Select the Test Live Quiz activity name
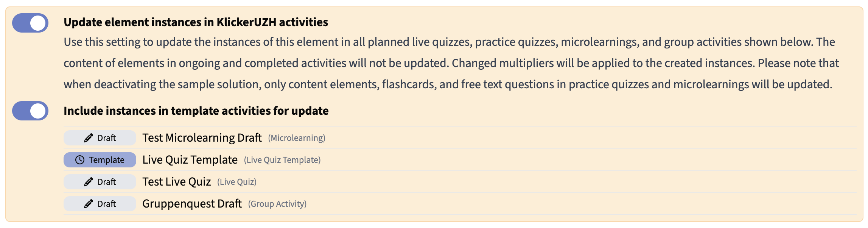The height and width of the screenshot is (228, 868). [x=176, y=182]
